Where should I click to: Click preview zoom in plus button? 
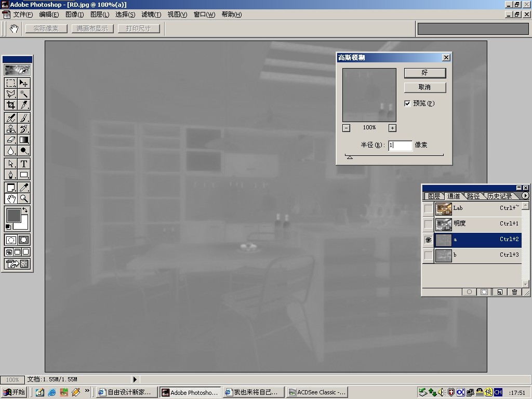(x=392, y=128)
